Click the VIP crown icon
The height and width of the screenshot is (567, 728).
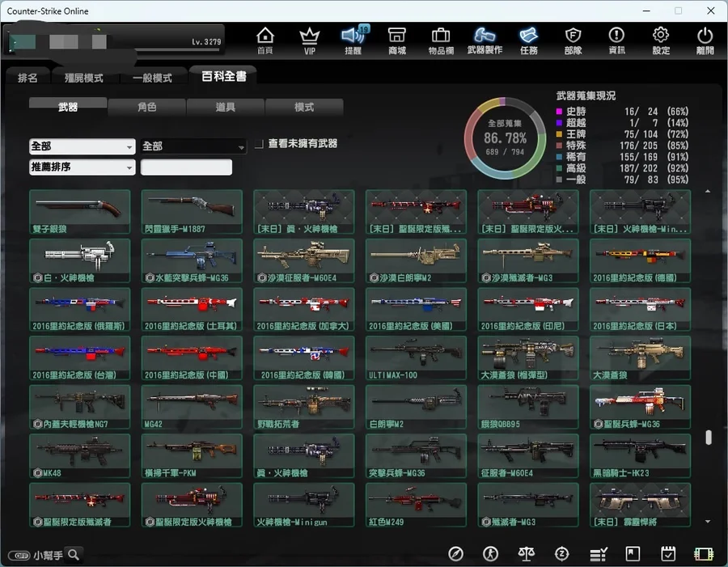pos(309,40)
